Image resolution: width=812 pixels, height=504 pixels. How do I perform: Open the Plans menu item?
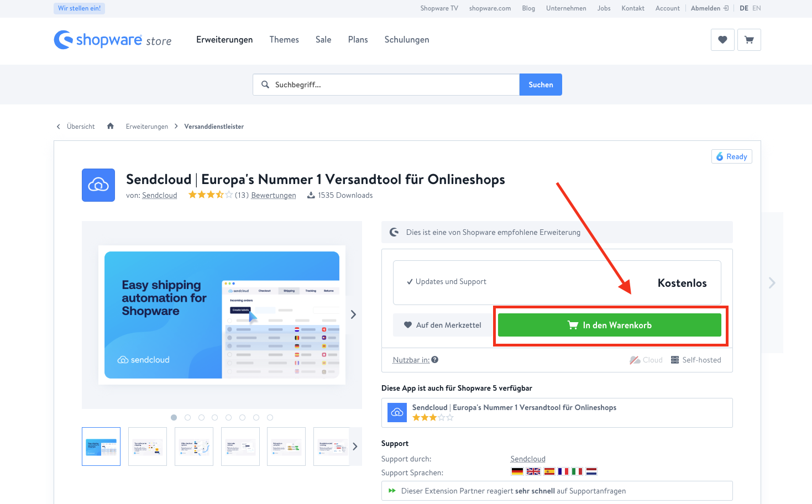[358, 40]
